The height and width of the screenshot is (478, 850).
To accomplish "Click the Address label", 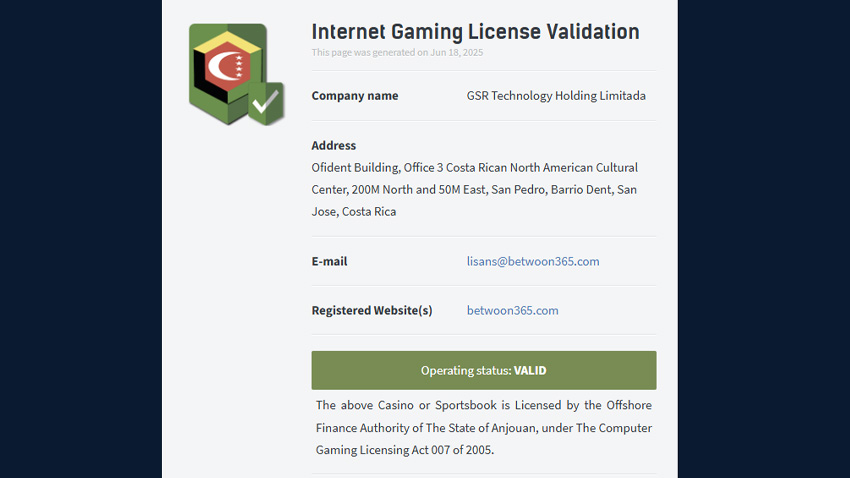I will click(333, 145).
